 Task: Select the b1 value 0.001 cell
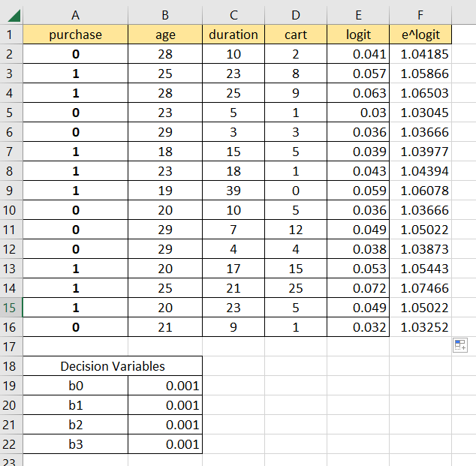(165, 405)
